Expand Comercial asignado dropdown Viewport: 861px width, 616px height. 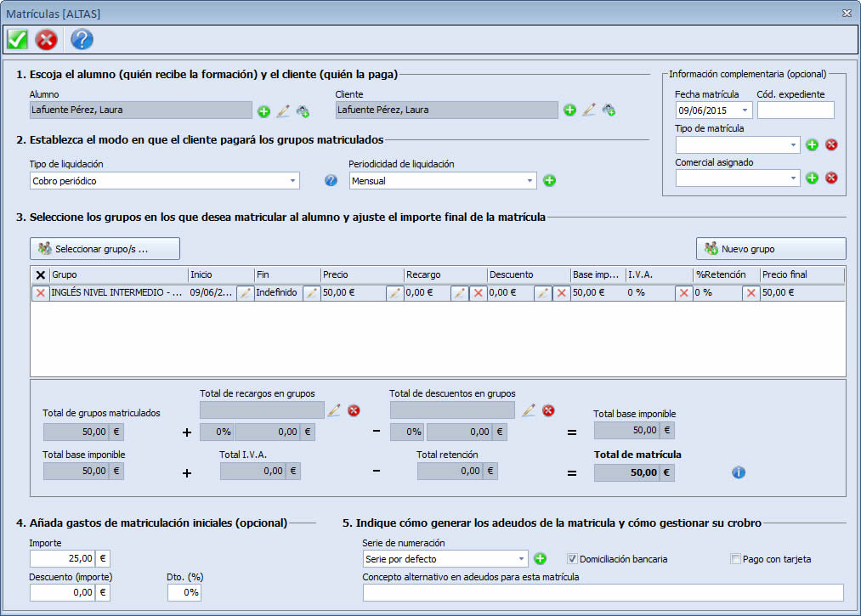click(793, 178)
